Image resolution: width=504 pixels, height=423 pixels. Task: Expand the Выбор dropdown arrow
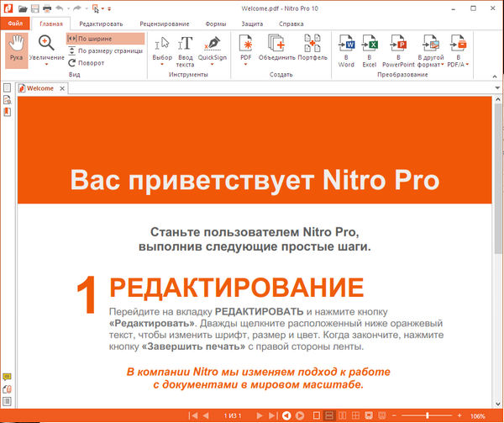(x=162, y=65)
